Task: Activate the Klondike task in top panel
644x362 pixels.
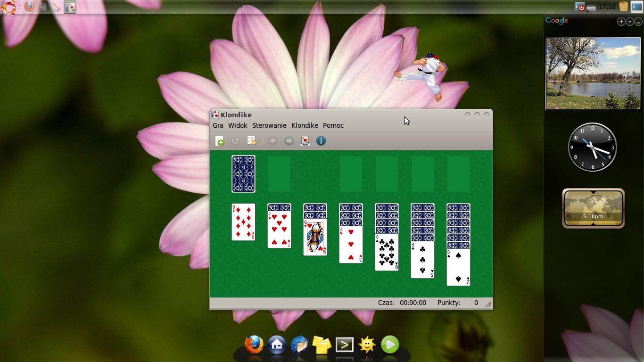Action: (x=70, y=7)
